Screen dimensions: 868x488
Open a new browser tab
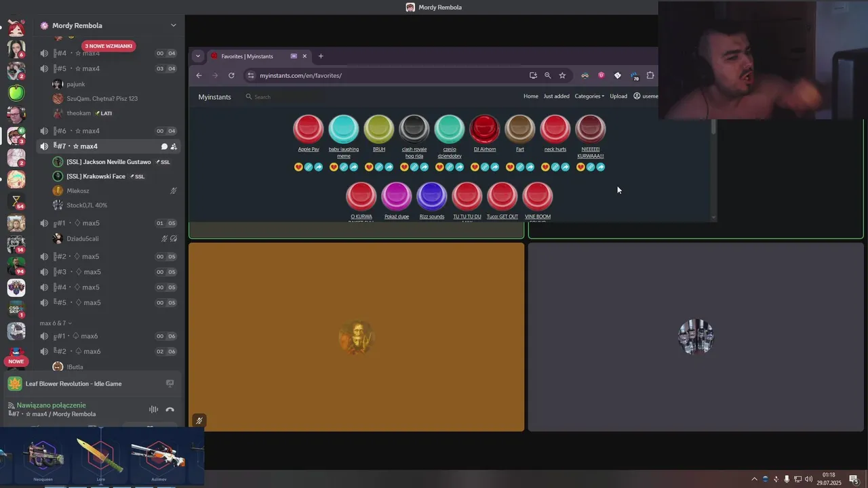click(321, 56)
